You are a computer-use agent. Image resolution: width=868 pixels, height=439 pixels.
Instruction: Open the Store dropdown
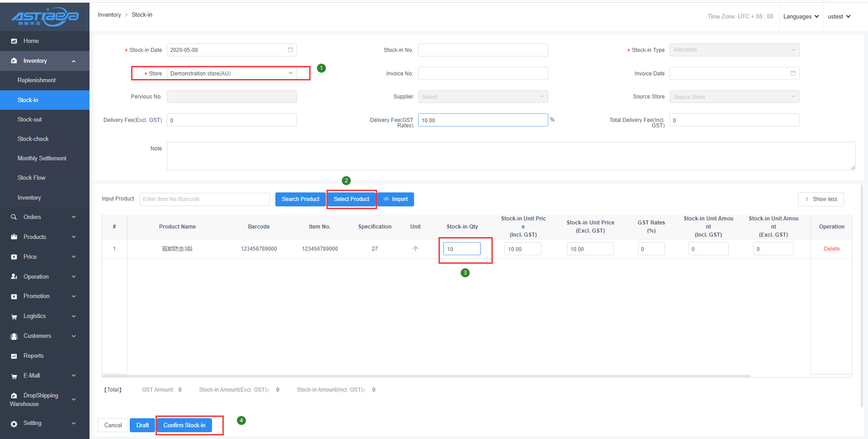coord(231,73)
